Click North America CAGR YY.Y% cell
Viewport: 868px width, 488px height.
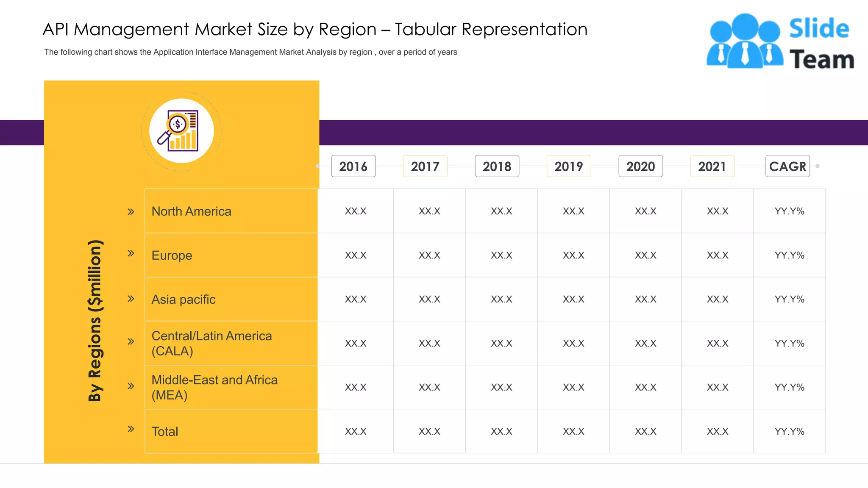click(789, 211)
